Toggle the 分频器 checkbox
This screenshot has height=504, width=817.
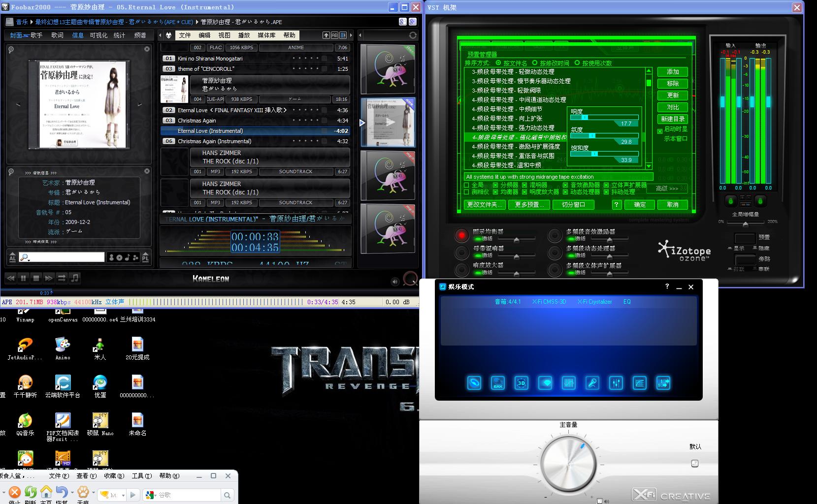[x=495, y=185]
